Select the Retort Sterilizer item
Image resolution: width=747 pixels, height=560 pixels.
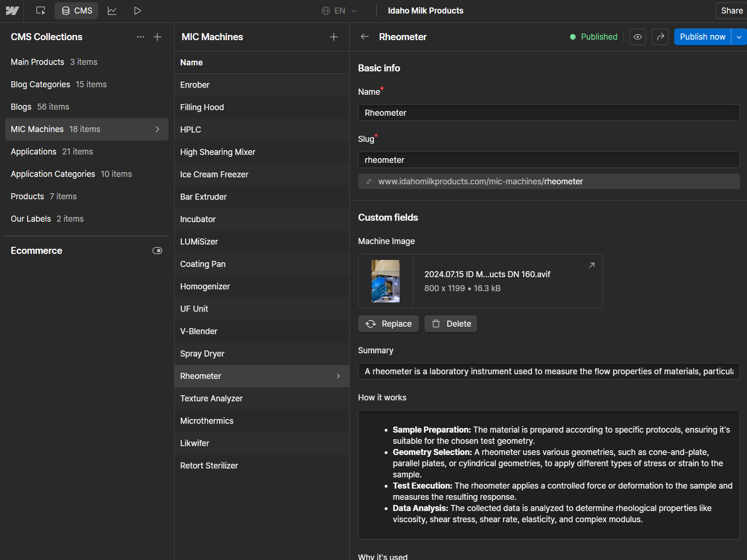pyautogui.click(x=262, y=466)
